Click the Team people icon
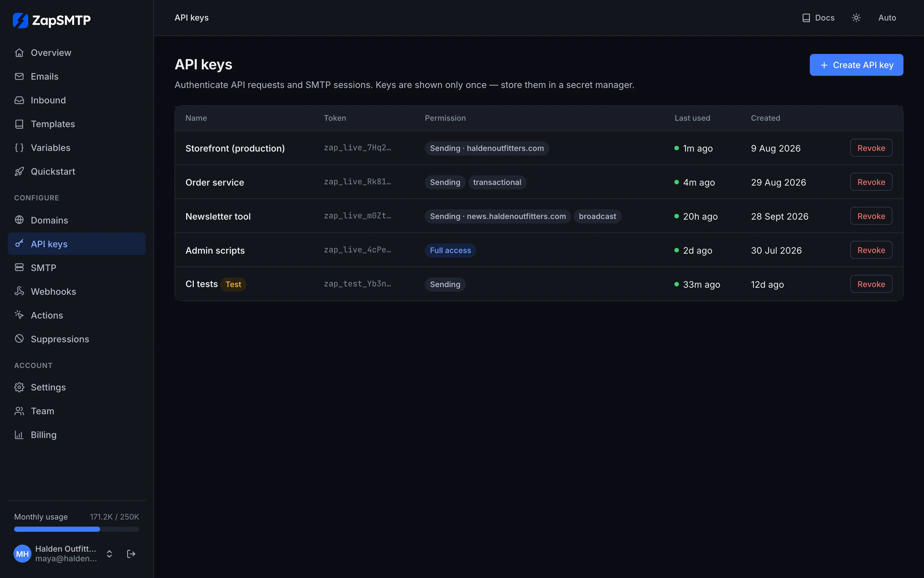This screenshot has width=924, height=578. [19, 411]
